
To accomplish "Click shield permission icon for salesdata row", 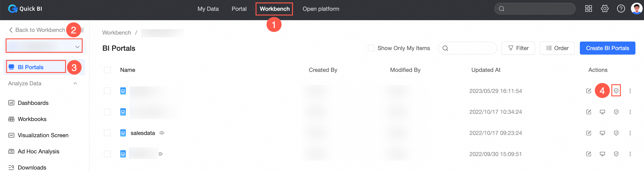I will (x=616, y=133).
